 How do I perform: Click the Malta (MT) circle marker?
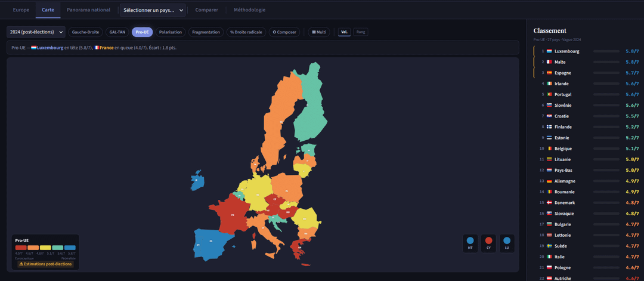(x=470, y=243)
